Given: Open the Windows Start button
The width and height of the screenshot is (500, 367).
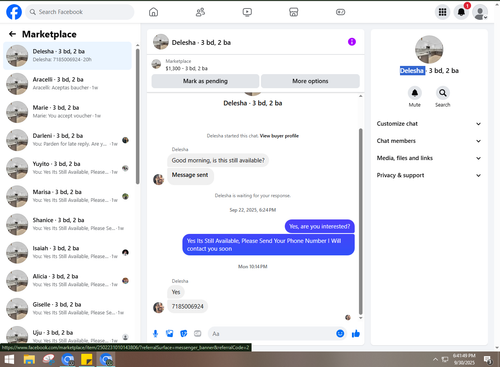Looking at the screenshot, I should pos(9,359).
